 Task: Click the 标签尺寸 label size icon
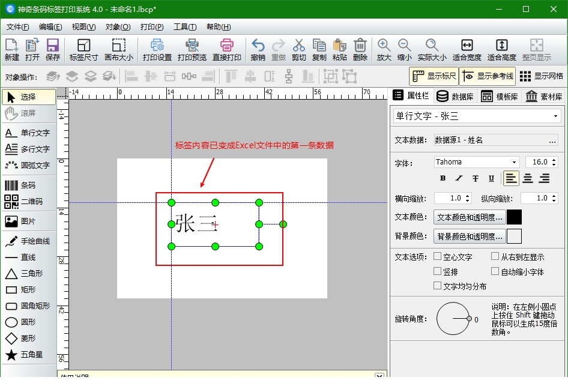click(x=83, y=50)
